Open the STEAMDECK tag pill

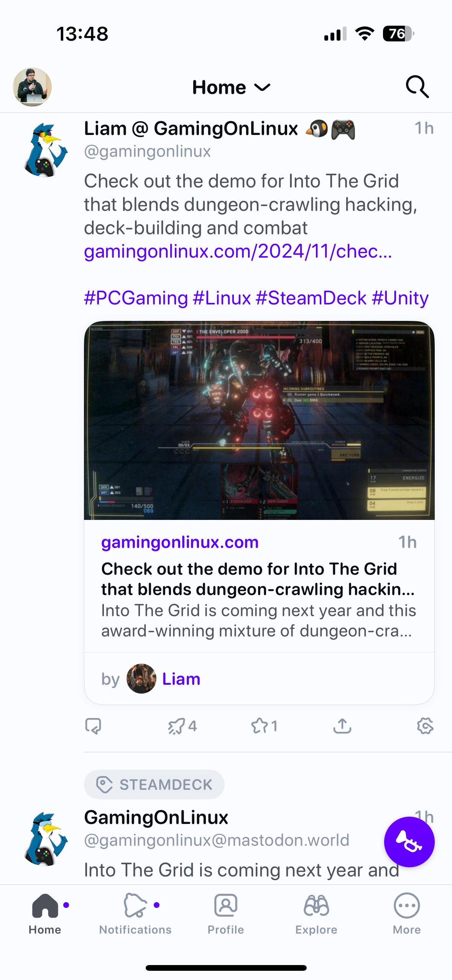tap(154, 784)
